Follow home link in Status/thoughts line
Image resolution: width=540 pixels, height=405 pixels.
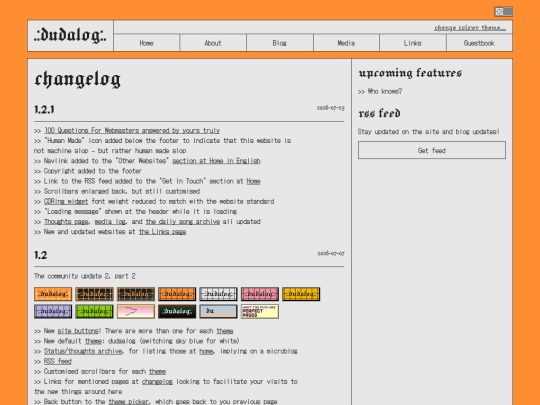(x=206, y=351)
